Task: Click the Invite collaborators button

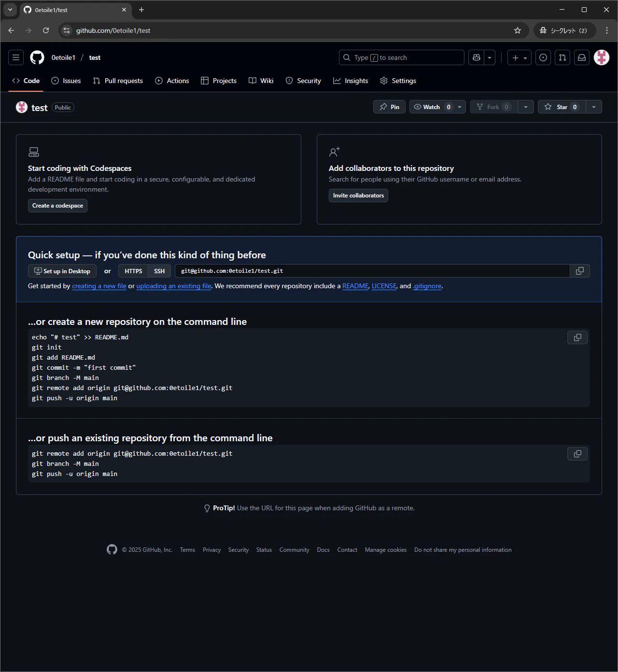Action: pyautogui.click(x=358, y=196)
